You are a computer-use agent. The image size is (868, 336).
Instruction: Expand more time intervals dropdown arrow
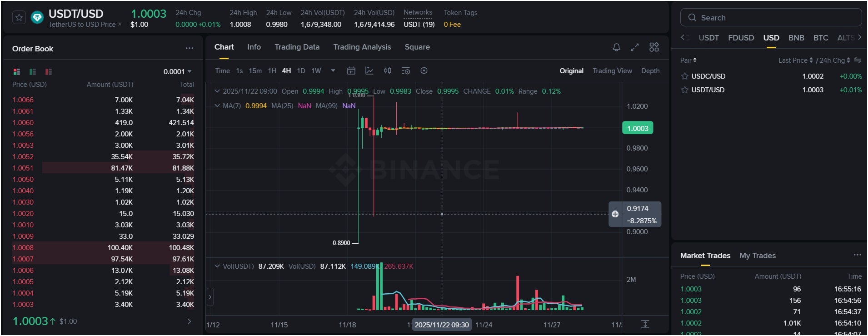coord(333,71)
